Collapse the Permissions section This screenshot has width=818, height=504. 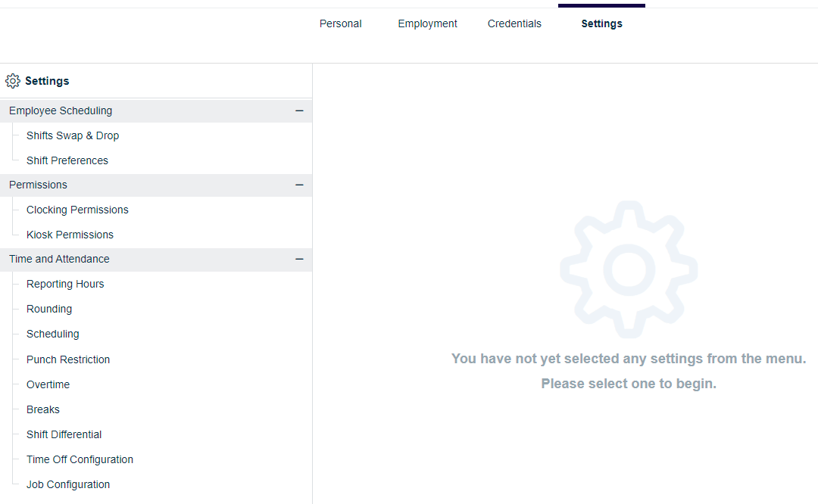tap(300, 185)
